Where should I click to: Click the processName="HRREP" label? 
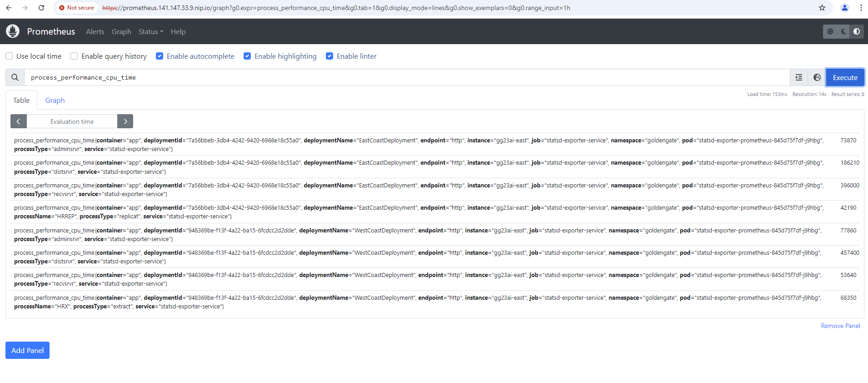pyautogui.click(x=45, y=217)
